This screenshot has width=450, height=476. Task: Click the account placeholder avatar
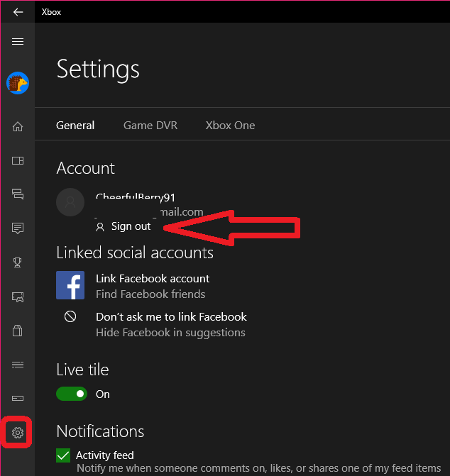click(x=70, y=202)
